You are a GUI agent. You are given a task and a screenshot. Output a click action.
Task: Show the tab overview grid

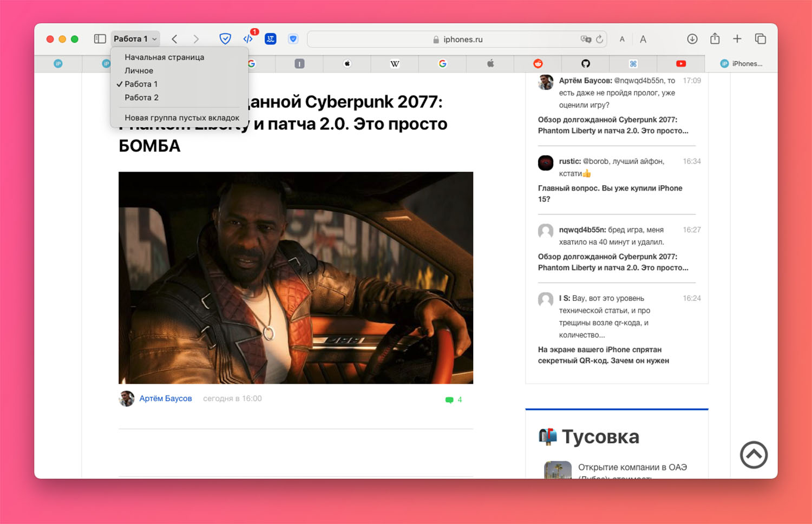pos(760,39)
